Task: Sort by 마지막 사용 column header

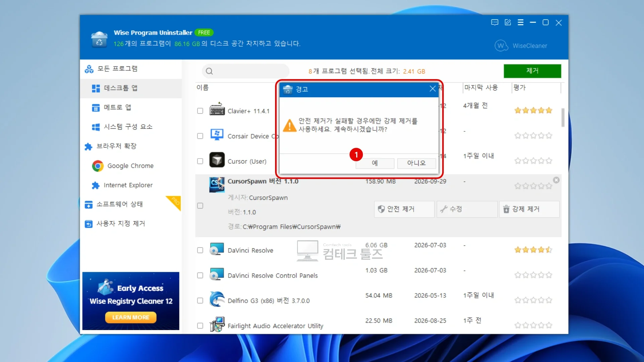Action: 481,87
